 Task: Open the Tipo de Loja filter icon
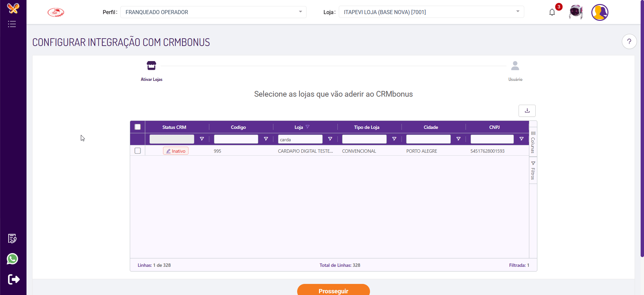(x=394, y=139)
